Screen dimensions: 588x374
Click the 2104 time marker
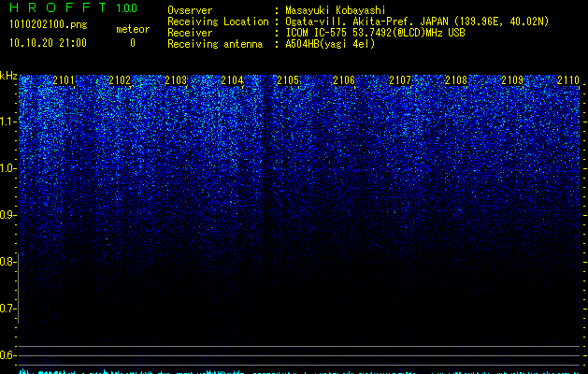pos(232,80)
